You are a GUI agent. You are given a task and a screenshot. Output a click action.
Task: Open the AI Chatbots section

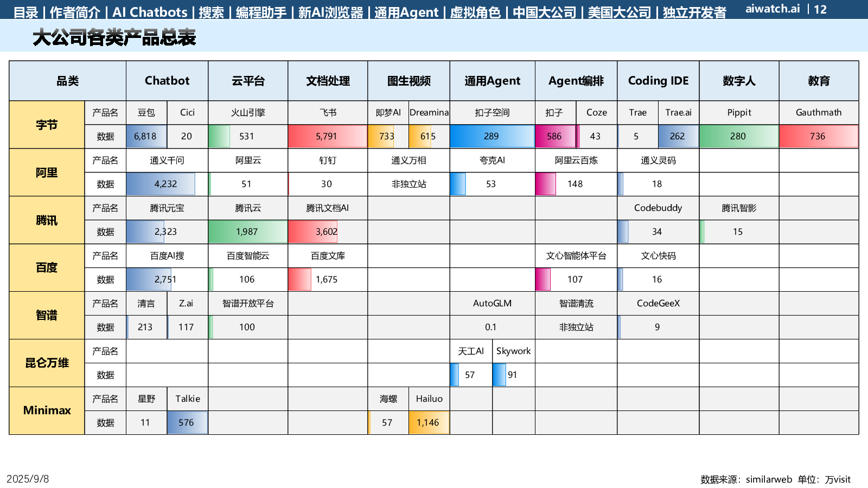click(150, 12)
